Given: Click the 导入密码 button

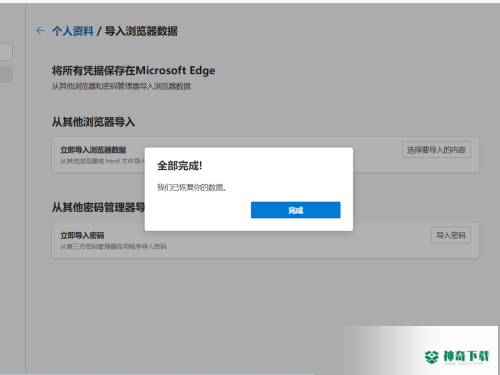Looking at the screenshot, I should pyautogui.click(x=451, y=235).
